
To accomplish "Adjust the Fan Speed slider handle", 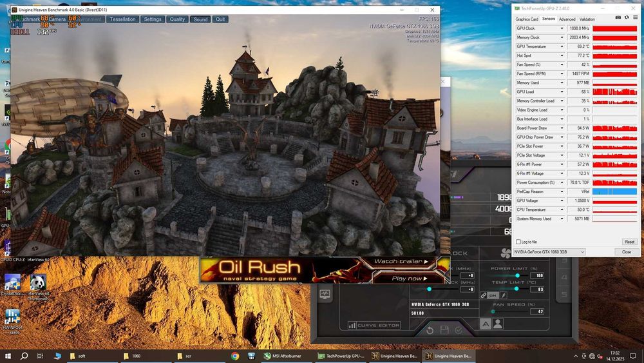I will pos(493,311).
